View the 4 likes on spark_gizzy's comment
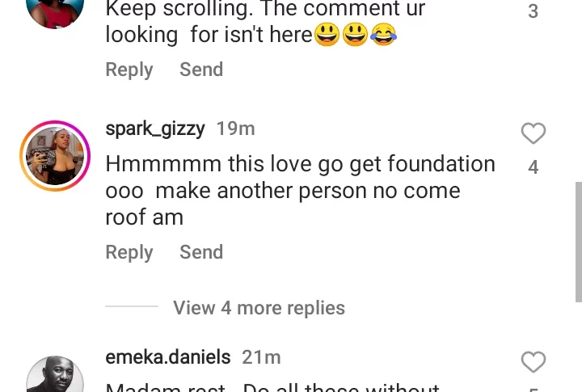This screenshot has width=582, height=392. pos(533,167)
